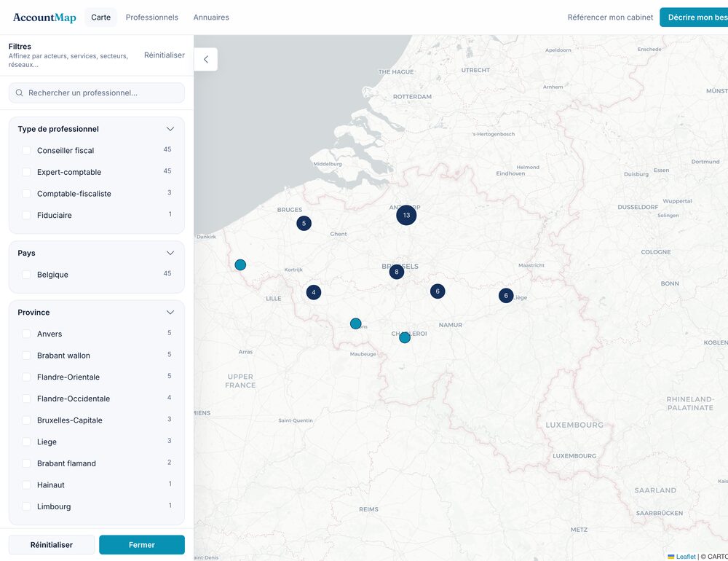Check the Flandre-Occidentale province filter

pos(26,399)
